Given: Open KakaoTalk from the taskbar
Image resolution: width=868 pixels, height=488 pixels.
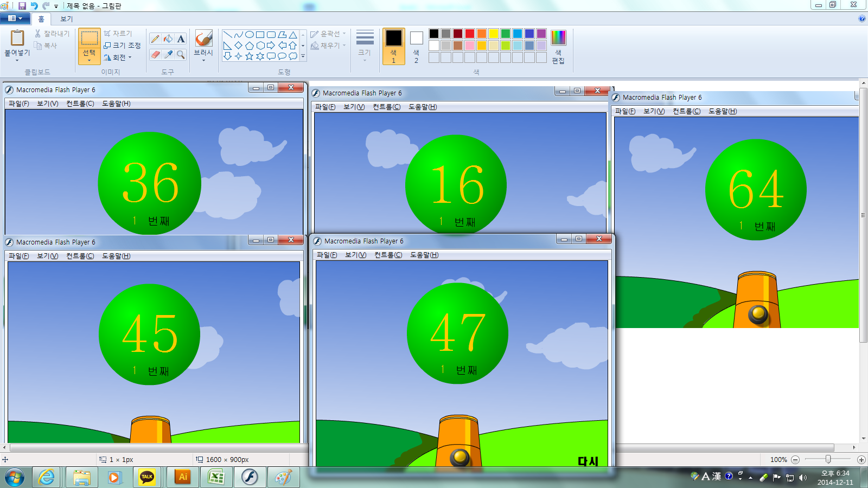Looking at the screenshot, I should tap(147, 478).
